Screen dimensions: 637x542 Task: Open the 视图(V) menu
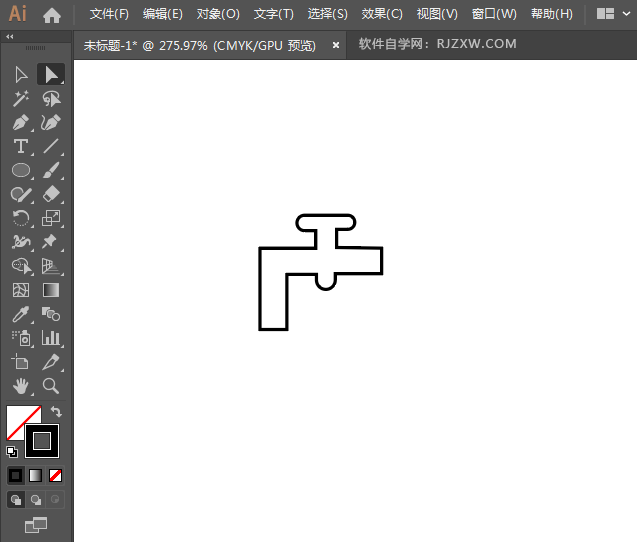(x=437, y=14)
